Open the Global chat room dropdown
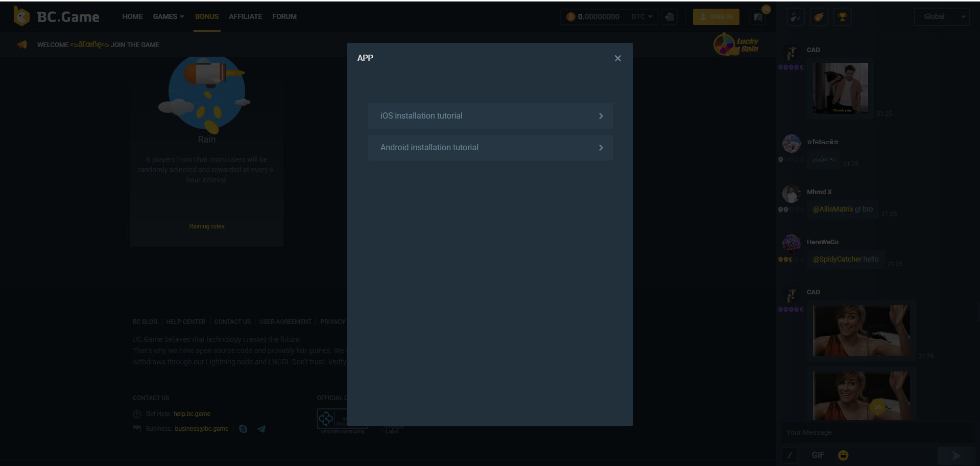980x466 pixels. point(942,17)
